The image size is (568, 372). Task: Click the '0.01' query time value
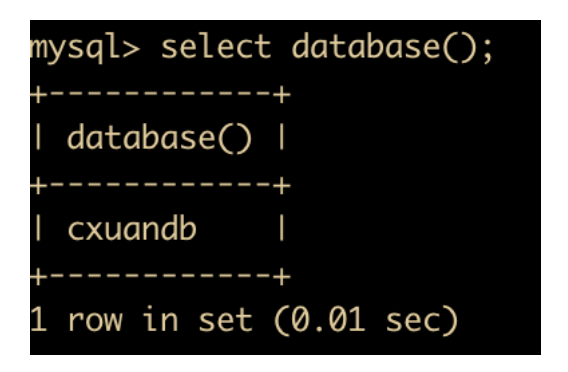[x=328, y=319]
